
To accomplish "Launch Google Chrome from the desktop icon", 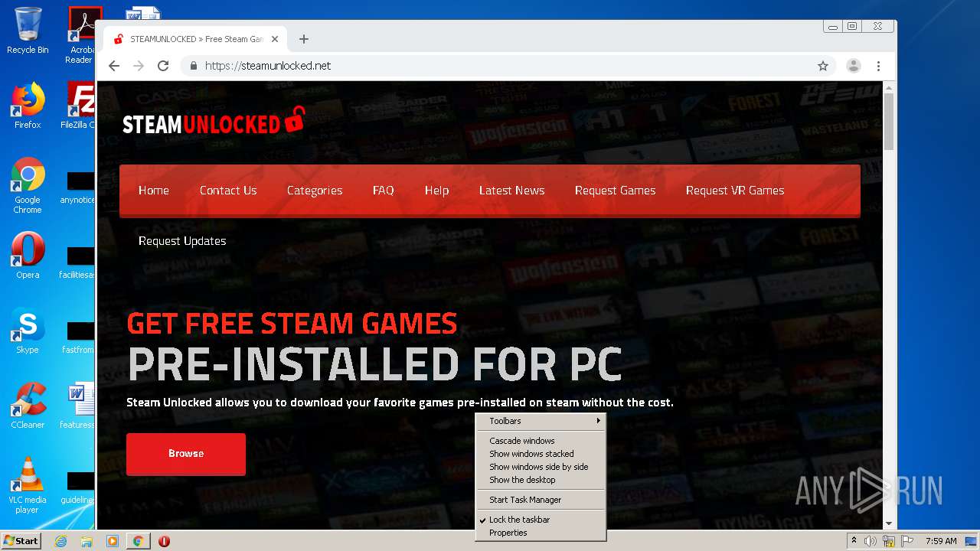I will point(28,185).
